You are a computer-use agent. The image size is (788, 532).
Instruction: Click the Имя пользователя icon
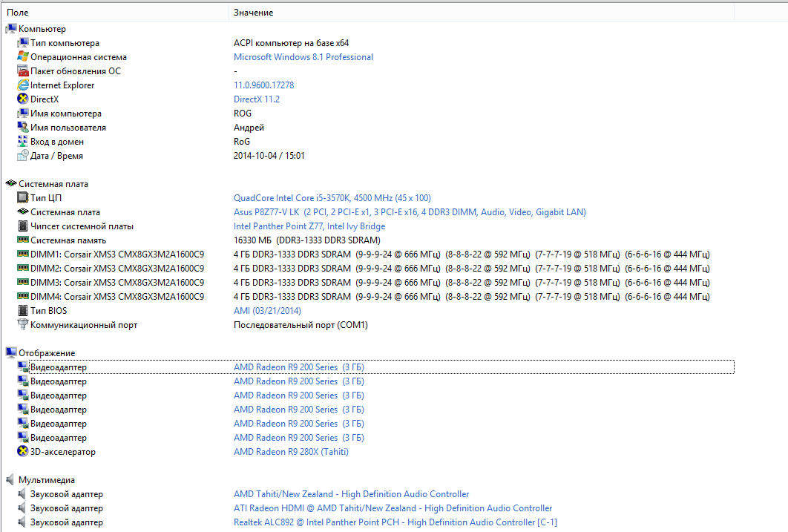(22, 127)
